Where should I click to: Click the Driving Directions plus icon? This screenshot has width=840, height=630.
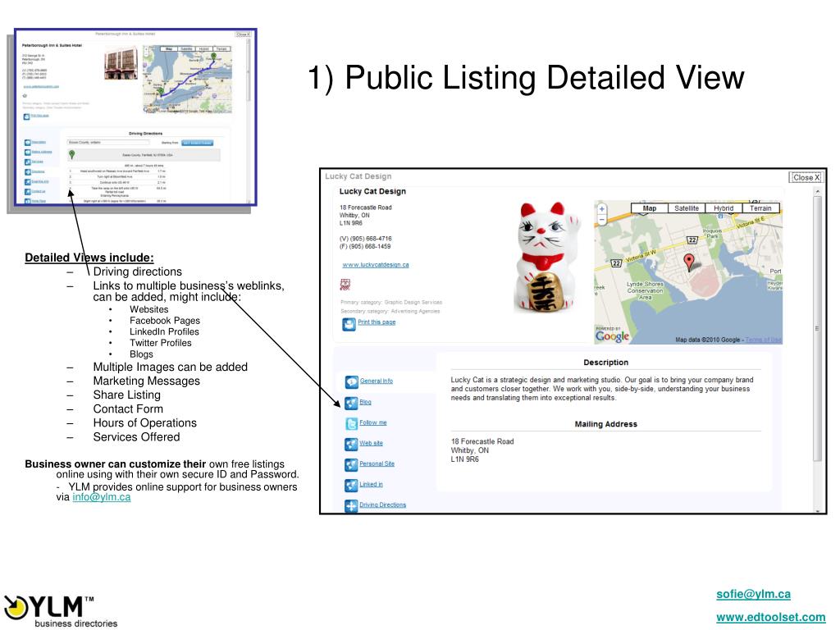[351, 505]
